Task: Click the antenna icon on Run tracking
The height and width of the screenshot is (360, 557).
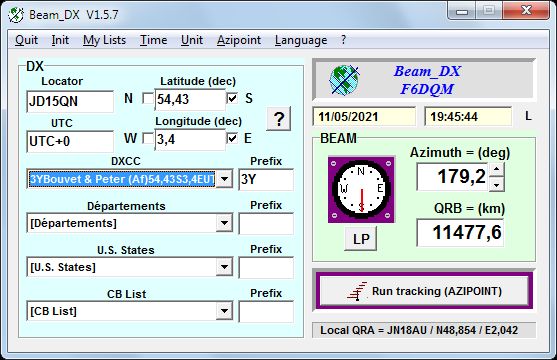Action: (x=357, y=291)
